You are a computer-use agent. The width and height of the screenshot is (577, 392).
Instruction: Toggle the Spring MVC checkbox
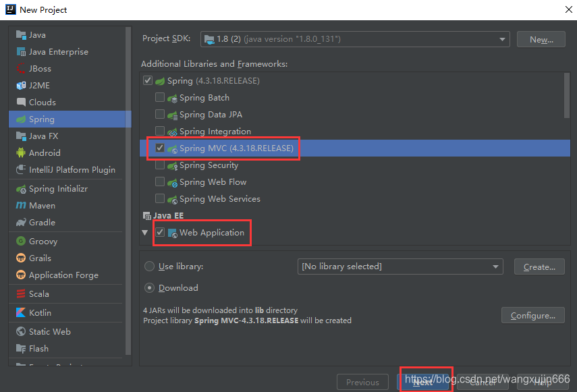(x=160, y=148)
